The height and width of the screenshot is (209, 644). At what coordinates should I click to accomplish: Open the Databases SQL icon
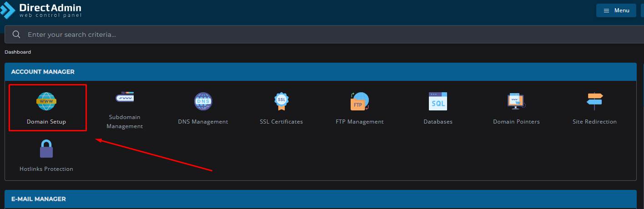point(438,101)
